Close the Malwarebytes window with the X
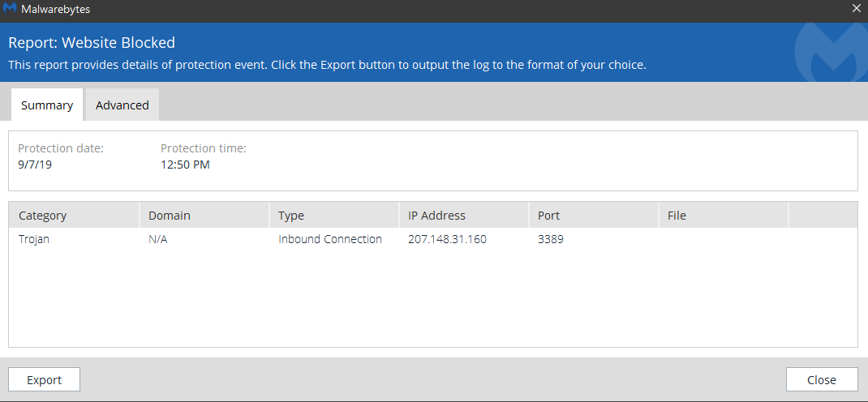This screenshot has width=868, height=402. 856,8
